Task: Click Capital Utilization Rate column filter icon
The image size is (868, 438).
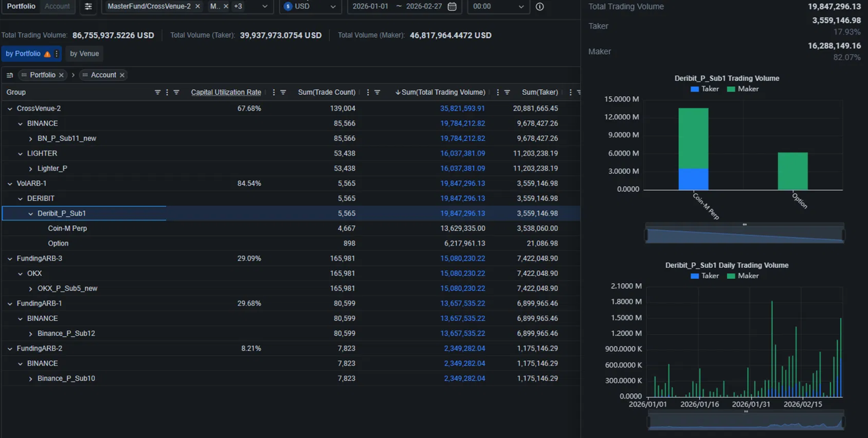Action: (x=283, y=92)
